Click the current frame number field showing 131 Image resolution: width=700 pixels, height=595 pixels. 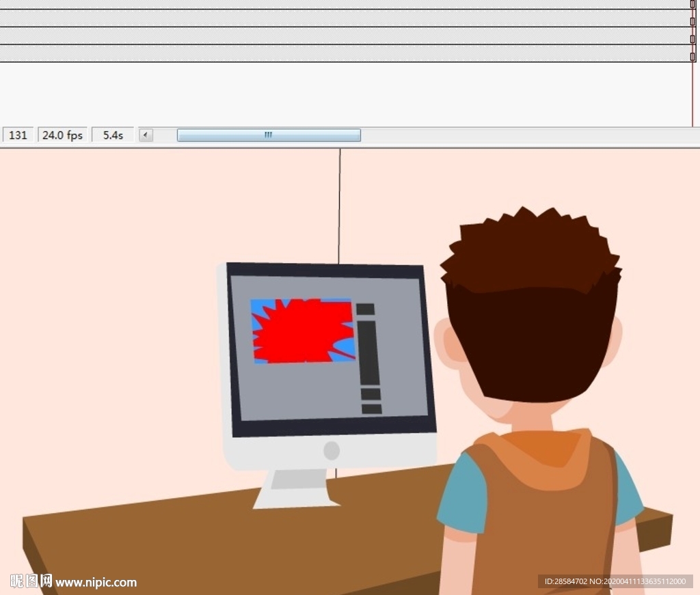click(x=18, y=135)
